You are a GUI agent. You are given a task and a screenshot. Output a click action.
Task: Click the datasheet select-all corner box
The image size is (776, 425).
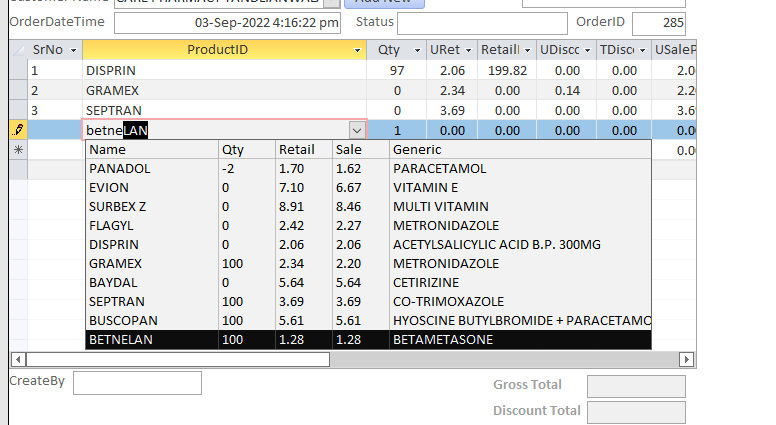pyautogui.click(x=18, y=50)
